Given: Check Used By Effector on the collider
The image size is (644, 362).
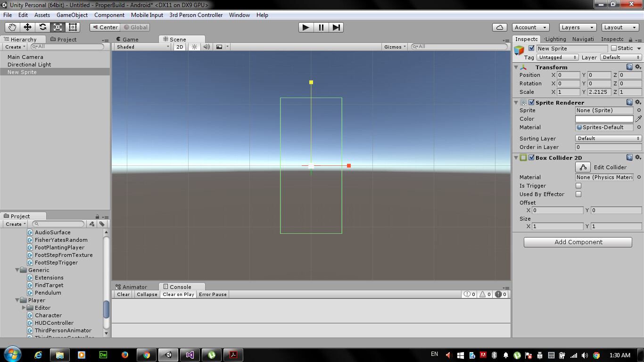Looking at the screenshot, I should tap(578, 194).
